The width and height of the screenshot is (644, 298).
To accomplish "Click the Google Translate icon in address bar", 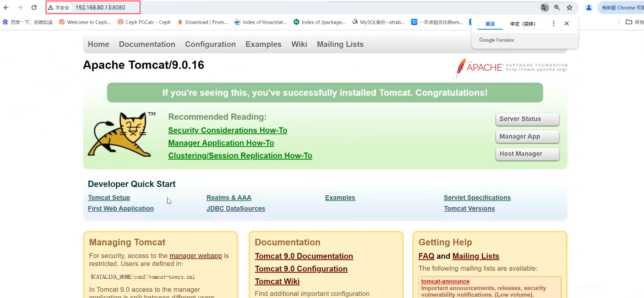I will click(x=544, y=8).
